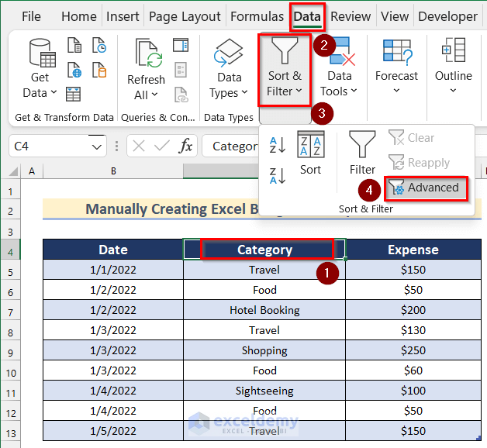Click the Name Box showing C4

pyautogui.click(x=48, y=146)
